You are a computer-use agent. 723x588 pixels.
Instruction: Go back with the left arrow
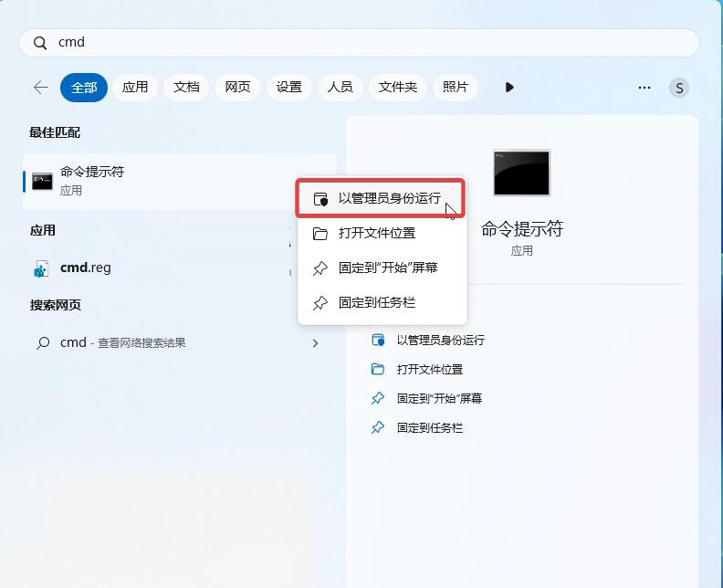(x=41, y=87)
